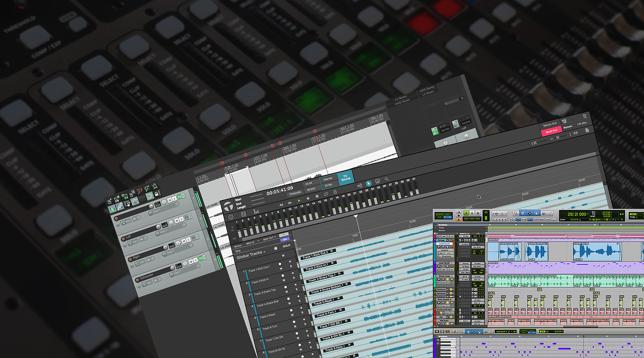Screen dimensions: 644x358
Task: Click the envelope points icon in REAPER toolbar
Action: click(135, 201)
